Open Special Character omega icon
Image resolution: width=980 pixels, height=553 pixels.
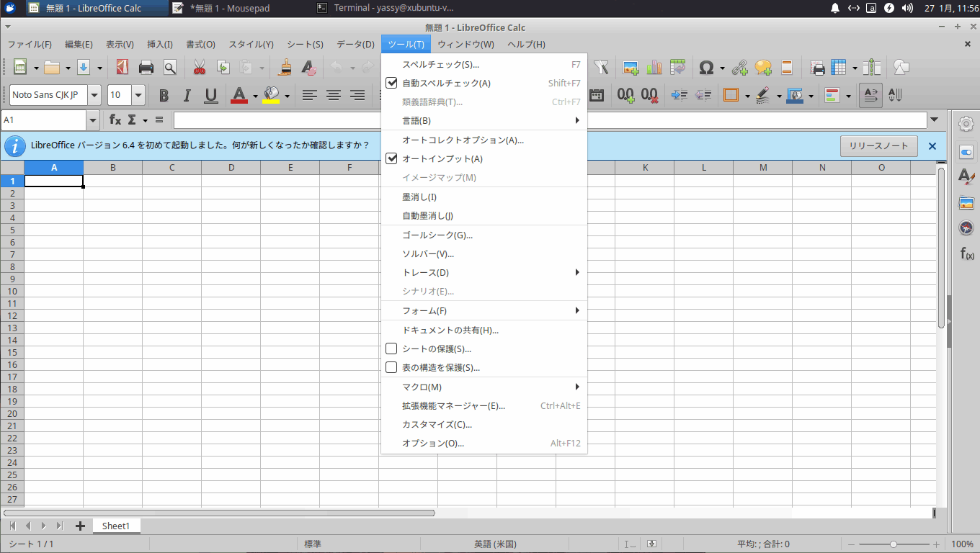(706, 68)
